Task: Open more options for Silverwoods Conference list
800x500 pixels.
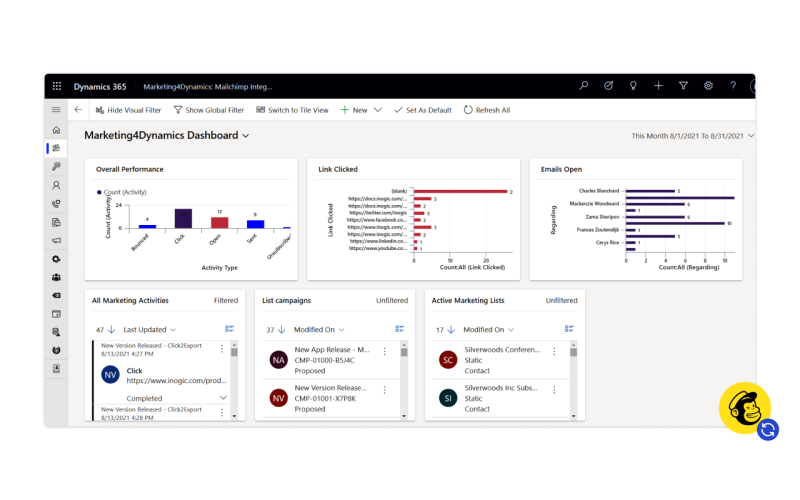Action: tap(554, 352)
